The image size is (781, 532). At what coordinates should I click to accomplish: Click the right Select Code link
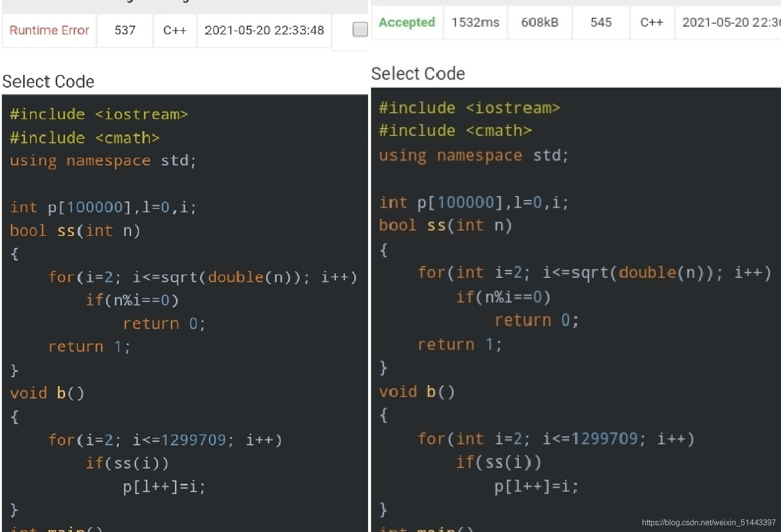coord(418,73)
